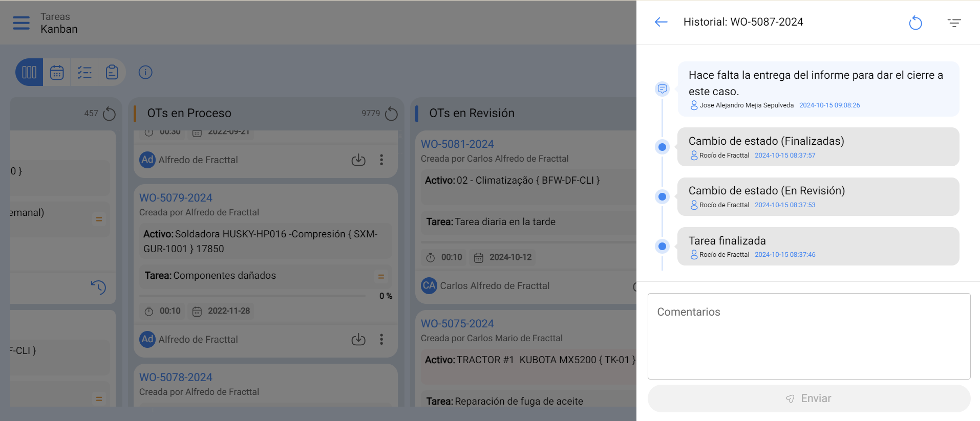Open the history filter options

[x=954, y=23]
